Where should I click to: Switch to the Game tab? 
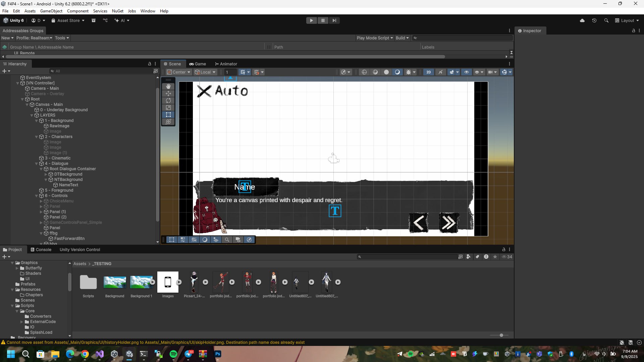click(x=198, y=64)
